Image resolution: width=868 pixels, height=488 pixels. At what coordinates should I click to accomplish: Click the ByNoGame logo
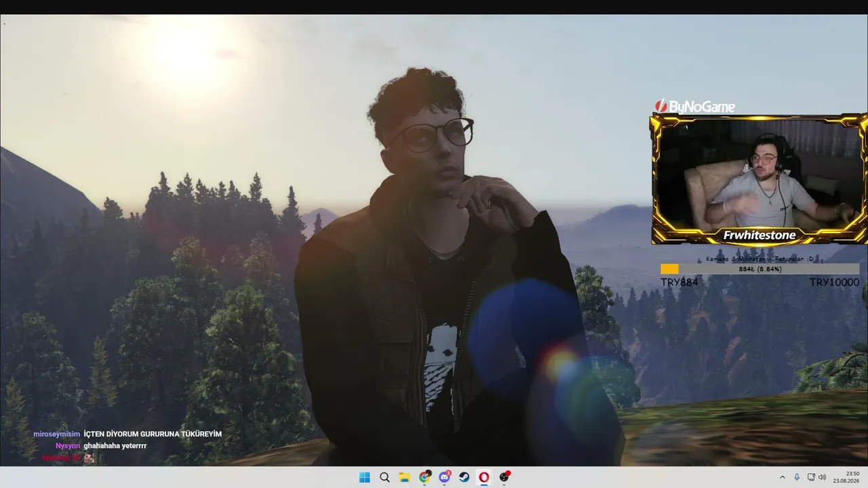(694, 106)
